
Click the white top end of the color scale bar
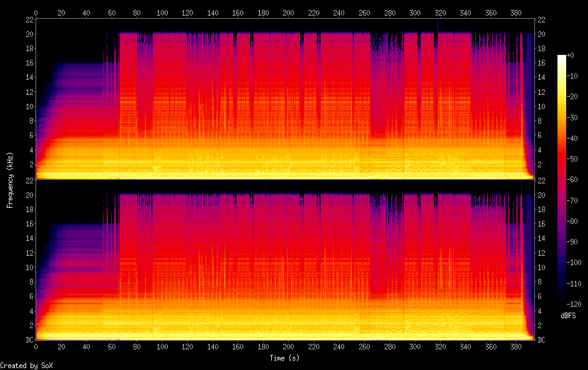click(562, 57)
